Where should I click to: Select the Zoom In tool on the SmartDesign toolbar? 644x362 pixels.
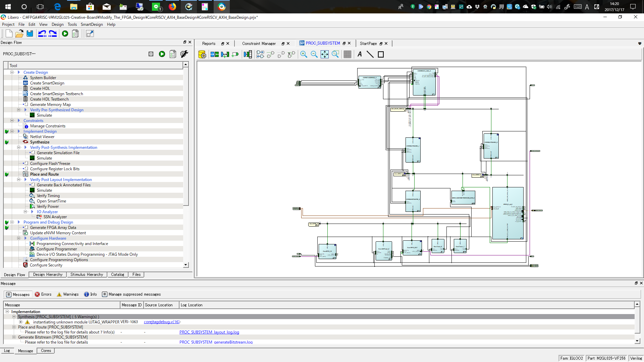(304, 54)
